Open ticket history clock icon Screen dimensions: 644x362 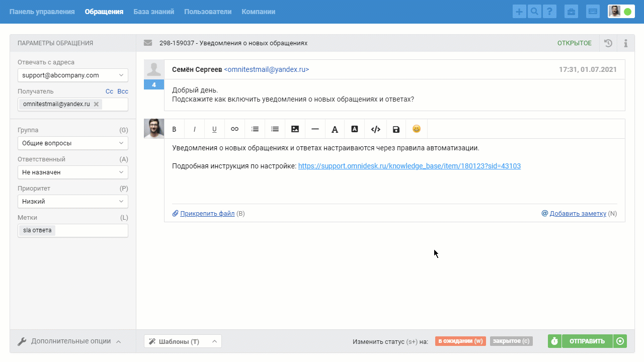click(x=608, y=43)
